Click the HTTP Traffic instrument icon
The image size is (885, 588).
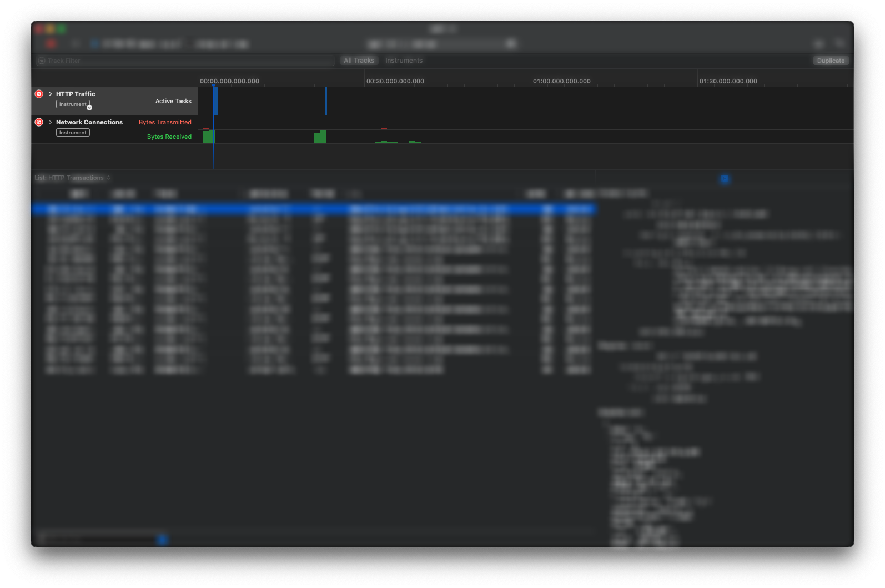point(39,94)
